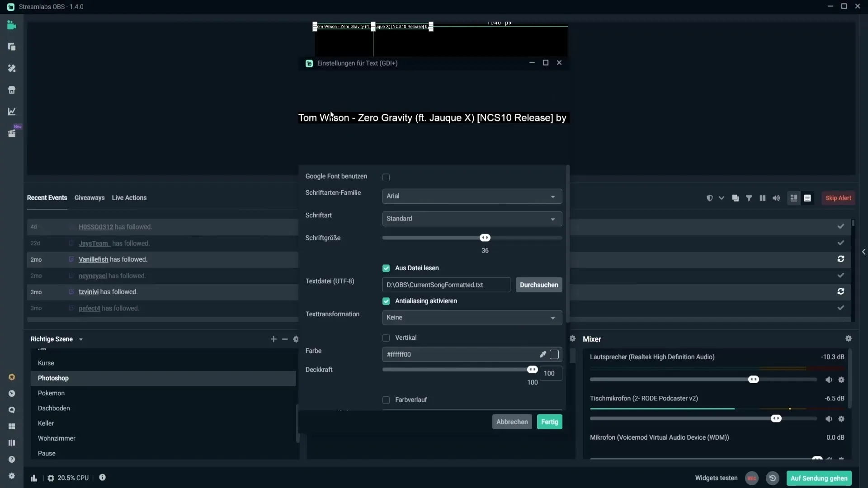Open the App Store icon in the sidebar
Screen dimensions: 868x488
click(x=12, y=90)
